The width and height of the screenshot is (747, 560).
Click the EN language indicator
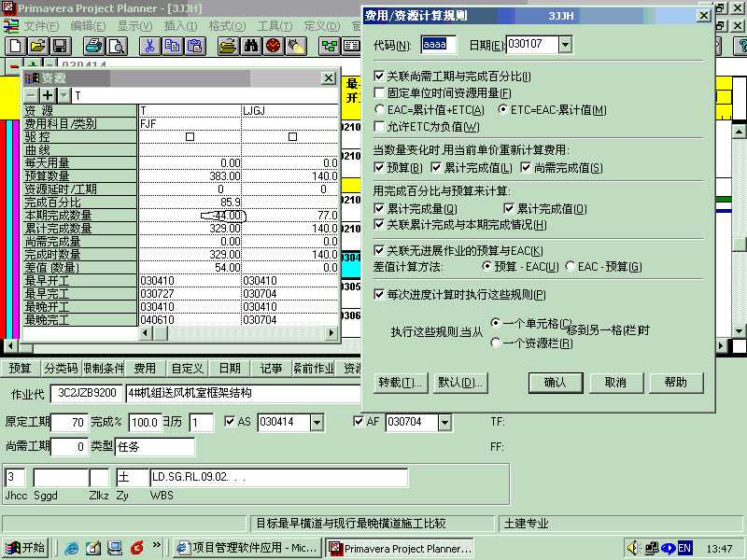click(684, 548)
